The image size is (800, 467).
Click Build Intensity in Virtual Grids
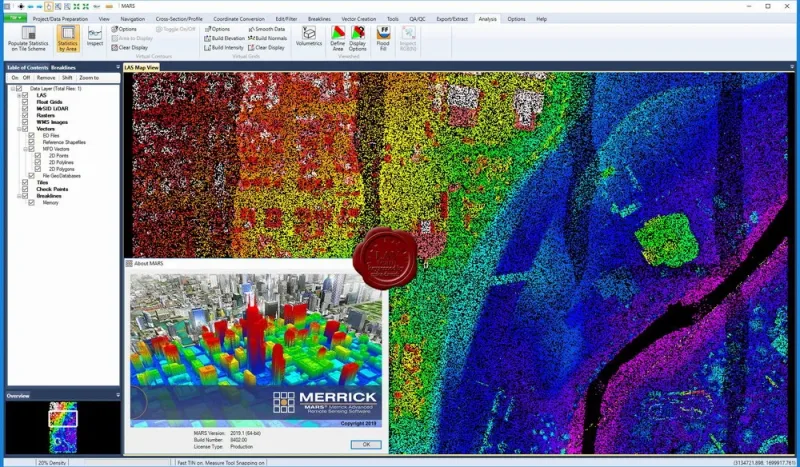(224, 47)
